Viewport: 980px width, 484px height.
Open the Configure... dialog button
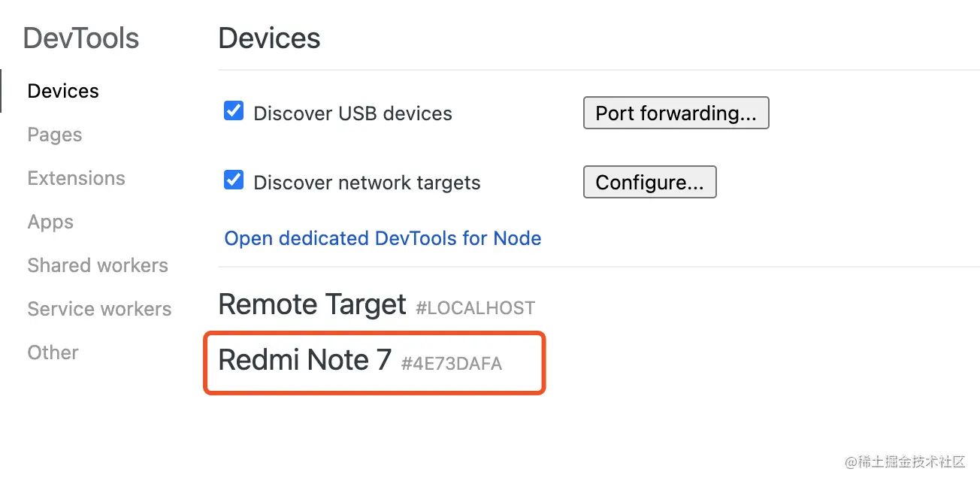pyautogui.click(x=649, y=182)
